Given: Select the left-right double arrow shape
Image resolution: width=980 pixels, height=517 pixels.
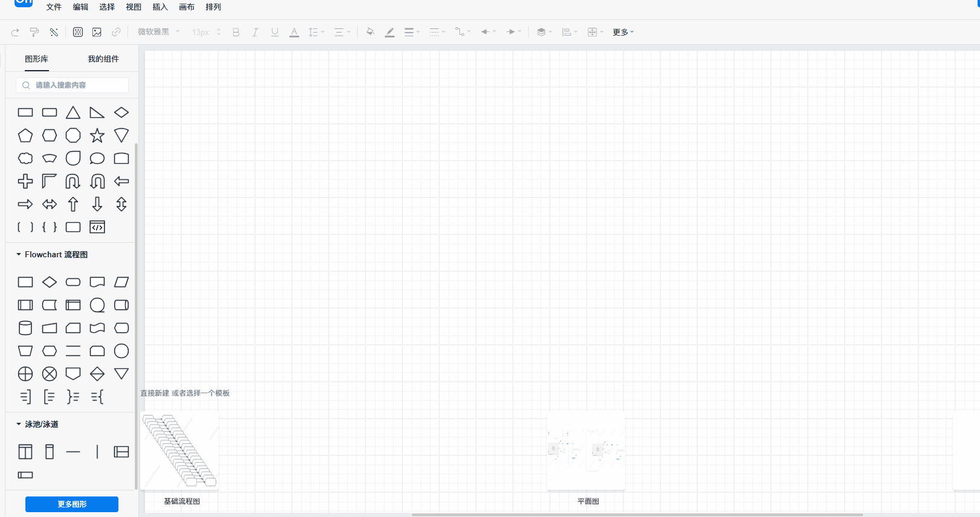Looking at the screenshot, I should pyautogui.click(x=50, y=204).
